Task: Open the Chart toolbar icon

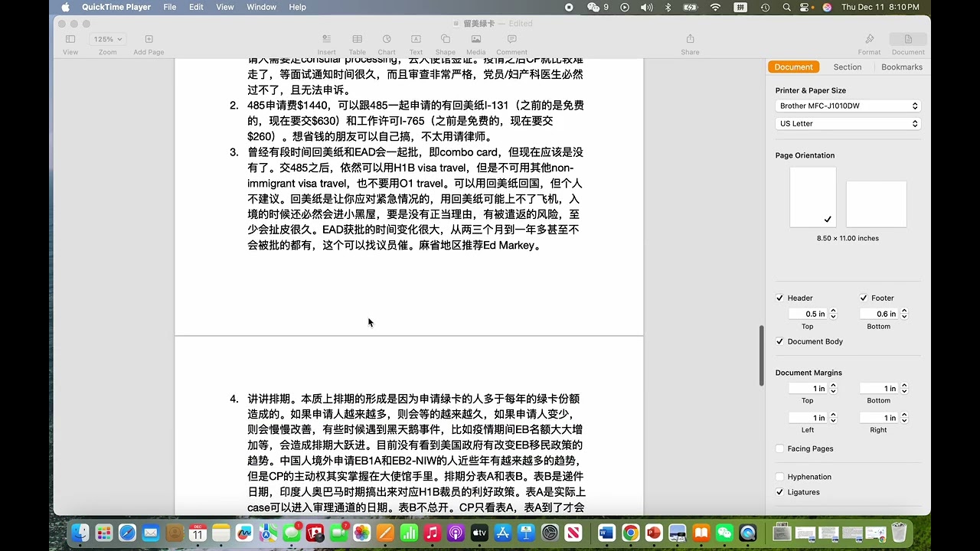Action: coord(387,39)
